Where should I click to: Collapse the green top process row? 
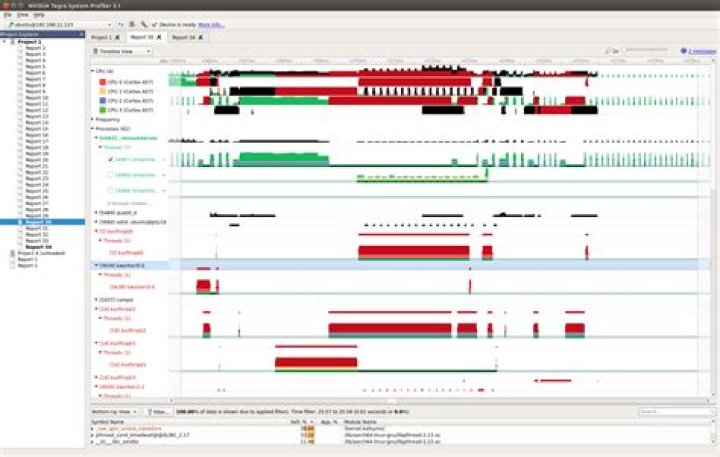[x=96, y=138]
